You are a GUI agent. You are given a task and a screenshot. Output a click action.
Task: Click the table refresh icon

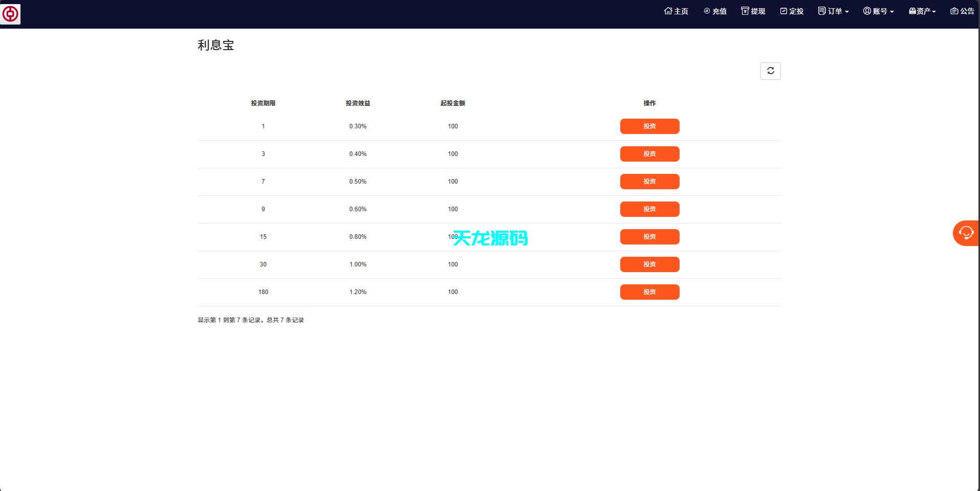tap(770, 71)
